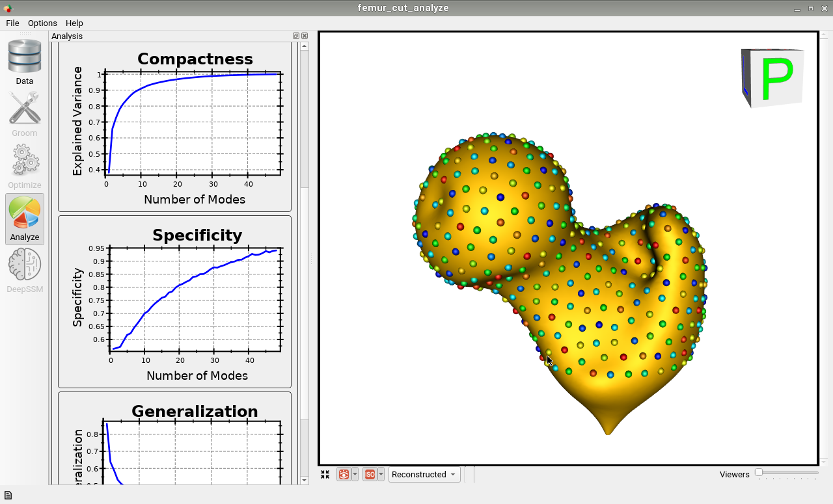Adjust the Viewers slider
The height and width of the screenshot is (504, 833).
click(x=787, y=473)
